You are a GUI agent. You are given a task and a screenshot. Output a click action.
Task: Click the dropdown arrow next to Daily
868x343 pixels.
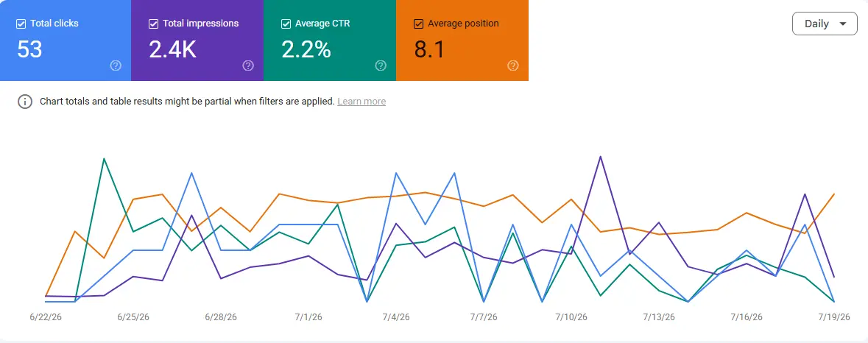(x=843, y=24)
